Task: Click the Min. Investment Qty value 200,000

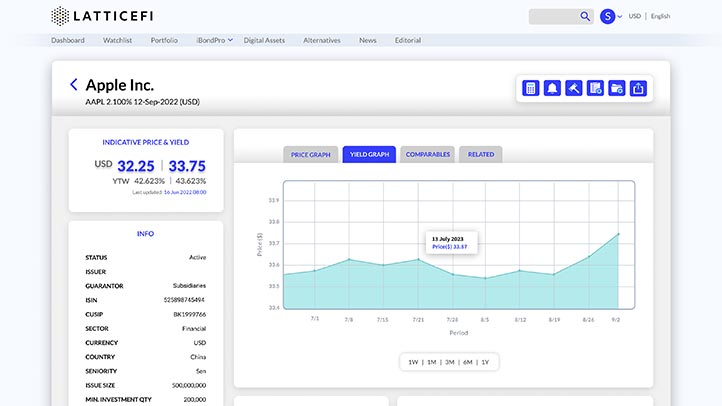Action: tap(195, 400)
